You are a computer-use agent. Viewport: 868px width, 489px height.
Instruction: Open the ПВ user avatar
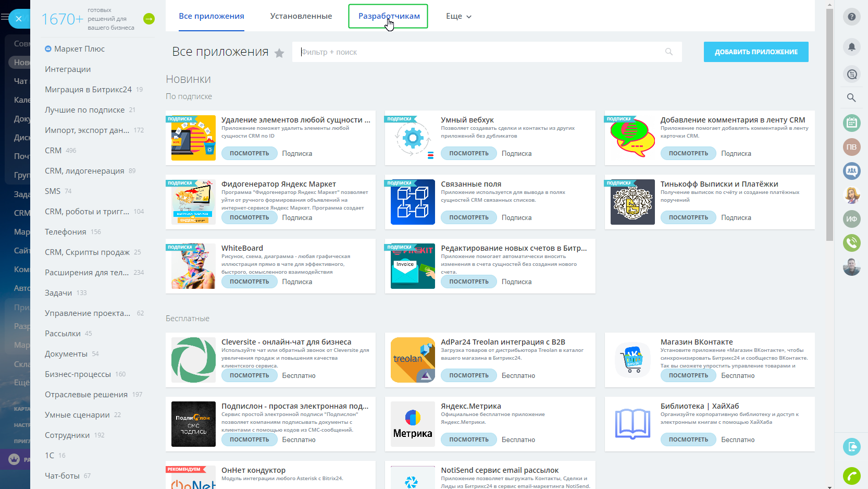[851, 147]
